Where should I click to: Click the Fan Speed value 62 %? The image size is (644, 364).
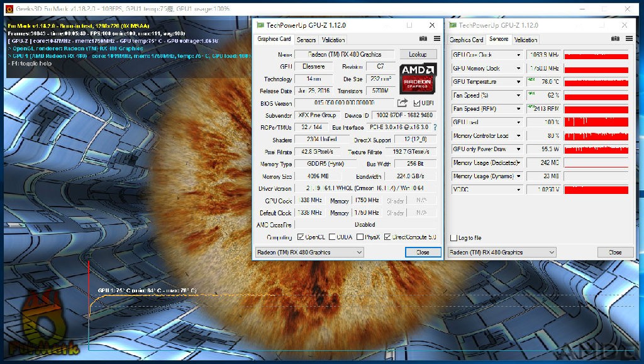click(x=544, y=96)
